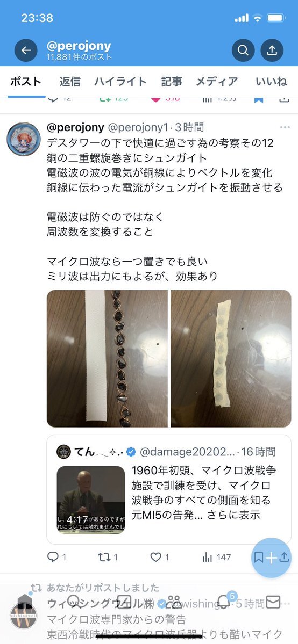The height and width of the screenshot is (644, 298).
Task: Open messages envelope in bottom bar
Action: (273, 602)
